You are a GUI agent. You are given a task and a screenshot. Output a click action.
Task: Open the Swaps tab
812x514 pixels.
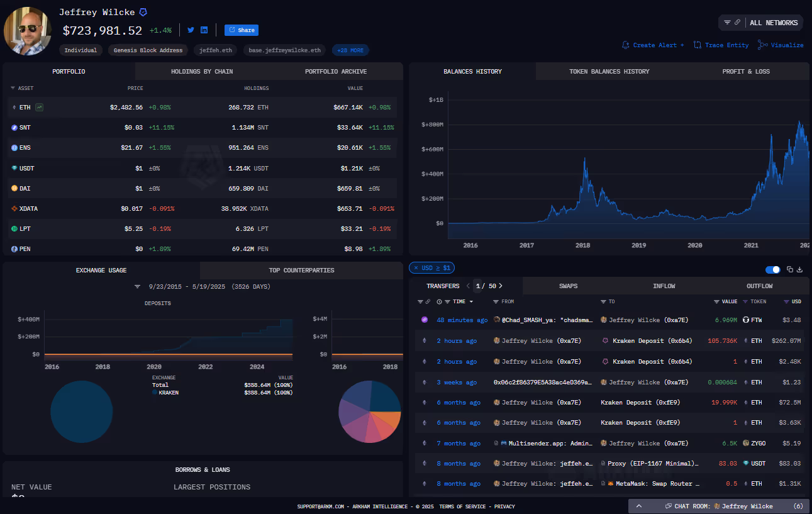[x=568, y=286]
